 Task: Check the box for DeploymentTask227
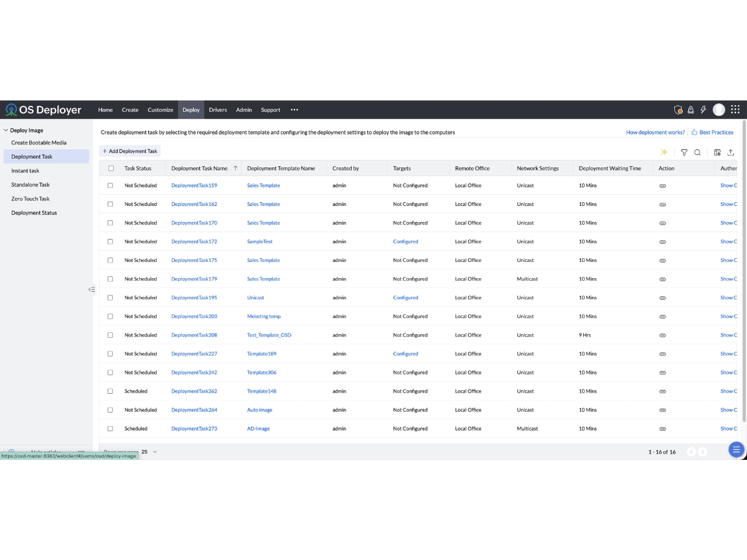coord(110,353)
